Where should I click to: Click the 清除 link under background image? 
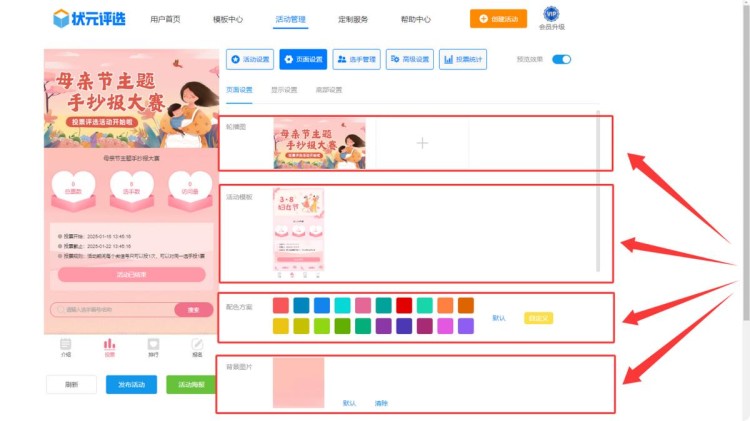pyautogui.click(x=381, y=403)
